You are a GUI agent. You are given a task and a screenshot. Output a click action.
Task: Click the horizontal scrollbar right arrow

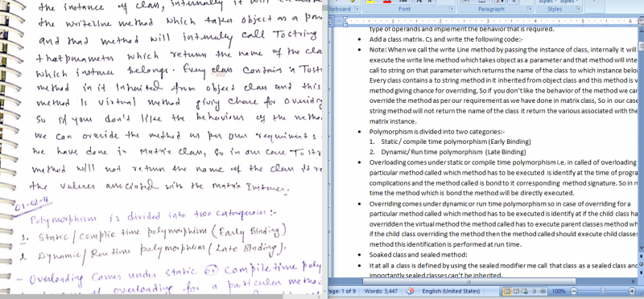(x=633, y=281)
